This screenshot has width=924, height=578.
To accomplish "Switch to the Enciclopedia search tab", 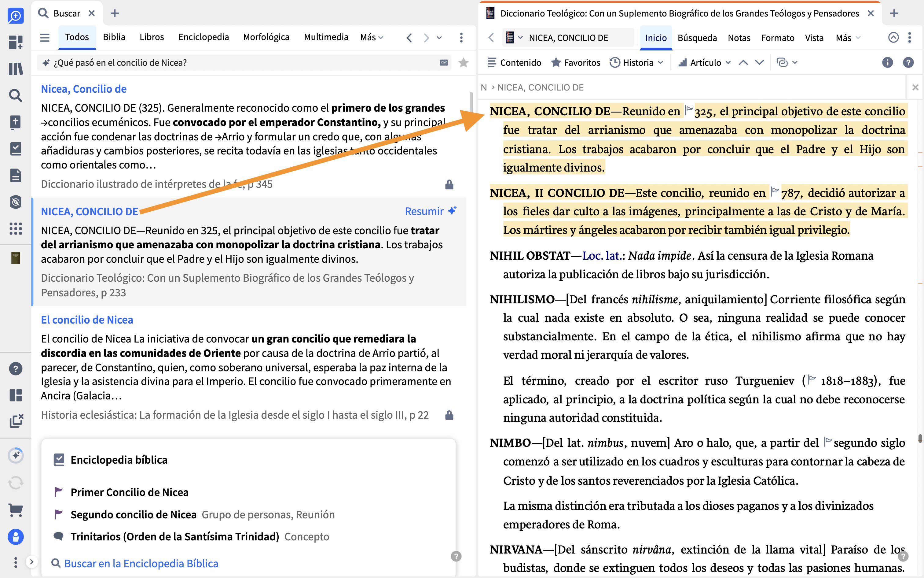I will [x=204, y=37].
